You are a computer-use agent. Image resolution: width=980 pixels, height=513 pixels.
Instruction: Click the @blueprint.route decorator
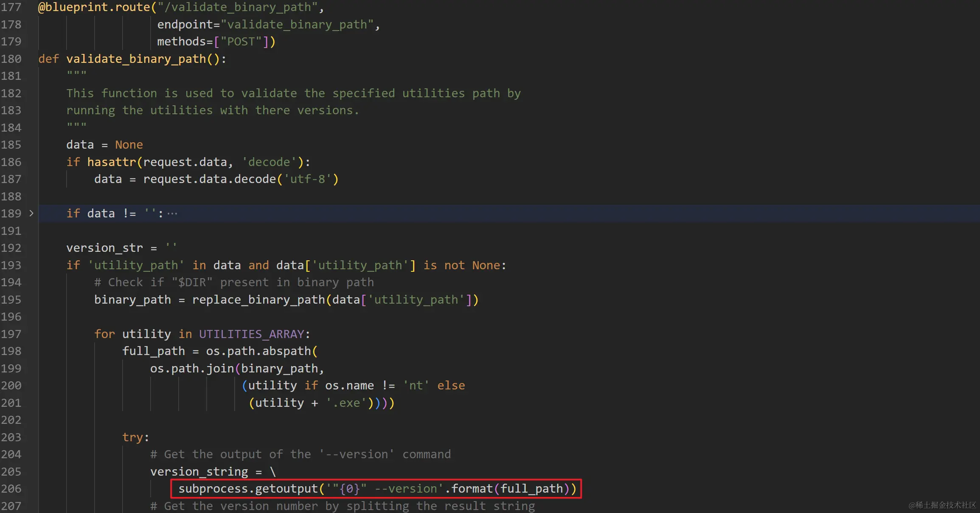(93, 7)
